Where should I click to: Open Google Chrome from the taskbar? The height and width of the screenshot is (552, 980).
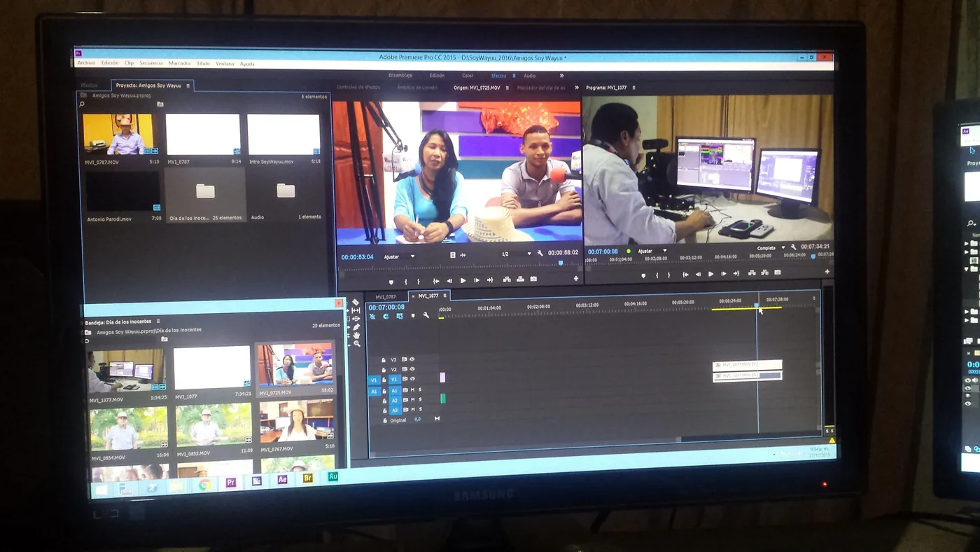point(204,484)
